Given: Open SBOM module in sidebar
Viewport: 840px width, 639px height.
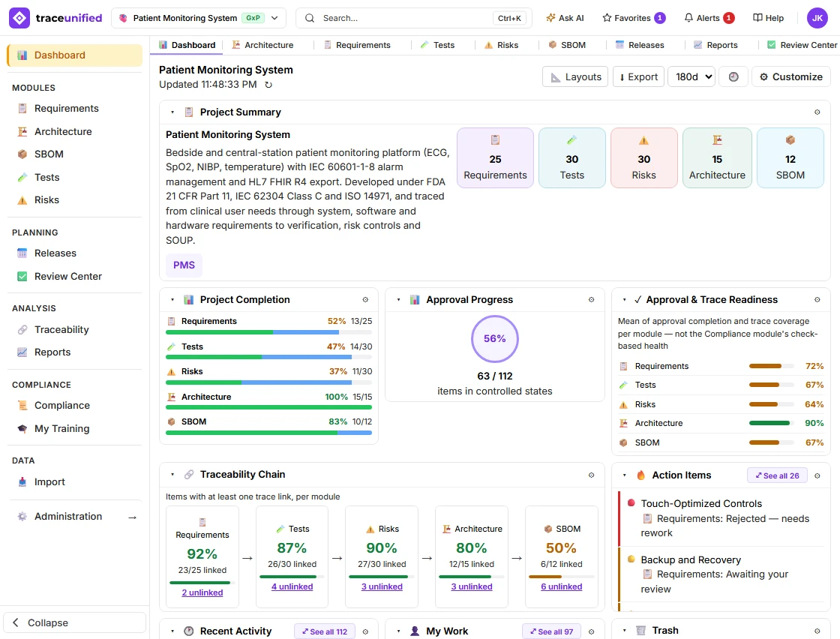Looking at the screenshot, I should [x=74, y=154].
